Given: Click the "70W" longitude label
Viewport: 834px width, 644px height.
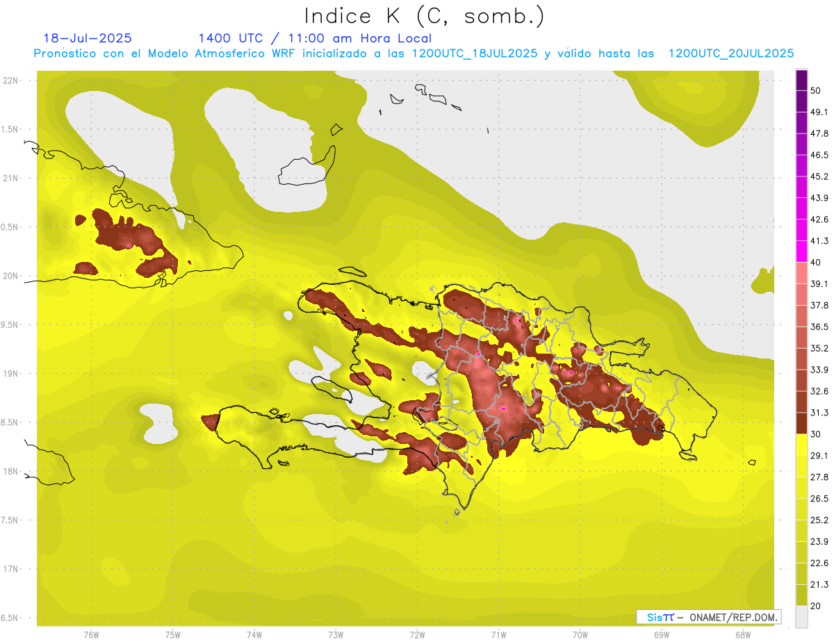Looking at the screenshot, I should click(580, 635).
